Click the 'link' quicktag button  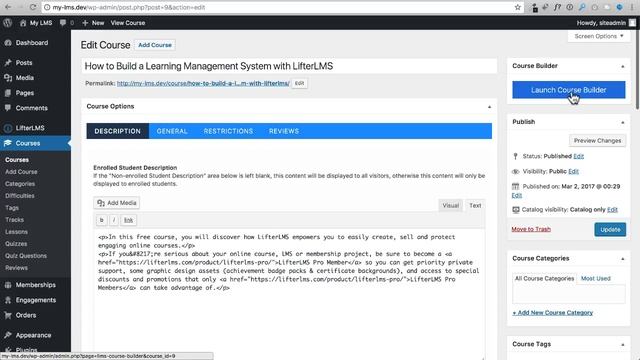point(128,220)
